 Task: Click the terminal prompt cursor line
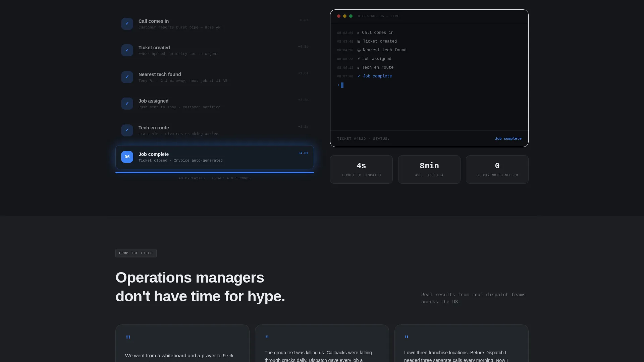(x=340, y=85)
